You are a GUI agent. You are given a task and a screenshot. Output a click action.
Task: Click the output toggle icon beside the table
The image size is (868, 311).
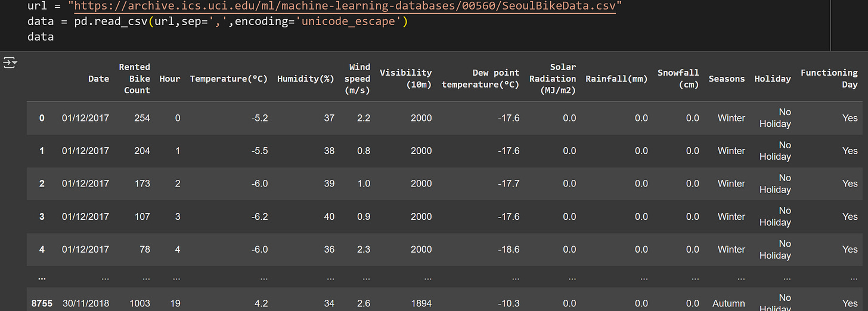pyautogui.click(x=10, y=62)
